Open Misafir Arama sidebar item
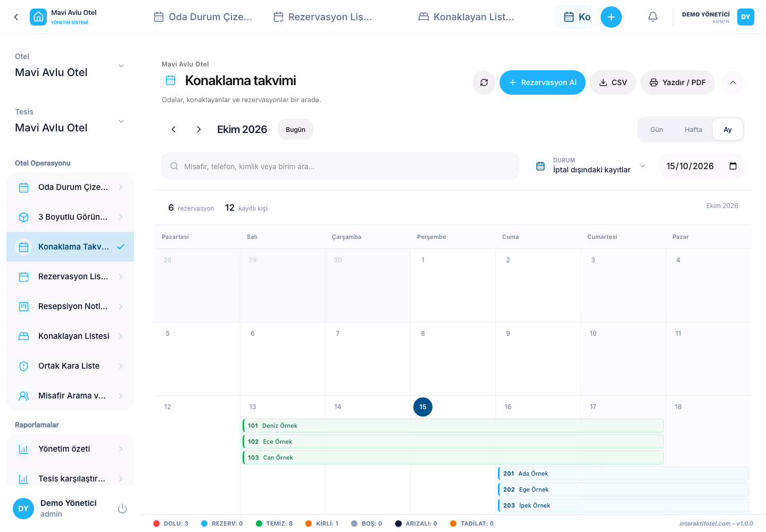Image resolution: width=766 pixels, height=532 pixels. (70, 396)
